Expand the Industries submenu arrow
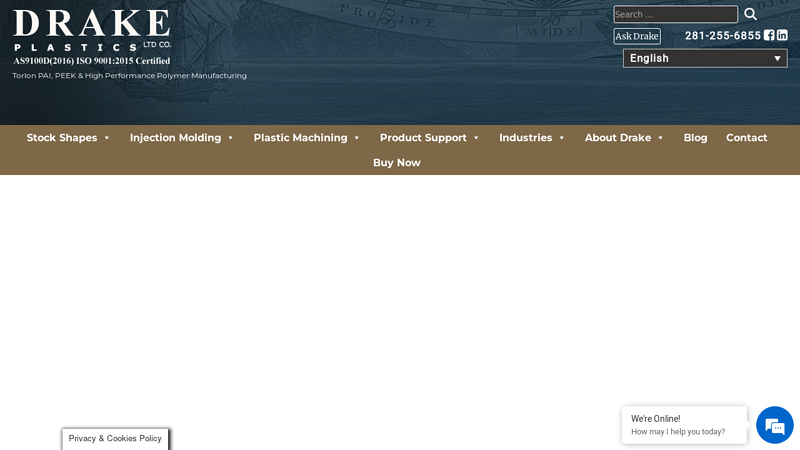The height and width of the screenshot is (450, 800). click(x=561, y=138)
